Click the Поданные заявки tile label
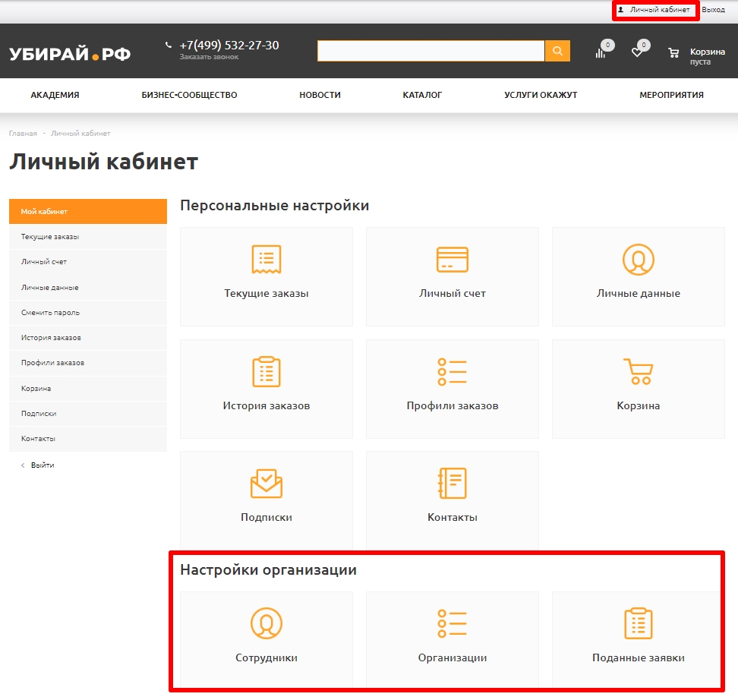 (639, 657)
